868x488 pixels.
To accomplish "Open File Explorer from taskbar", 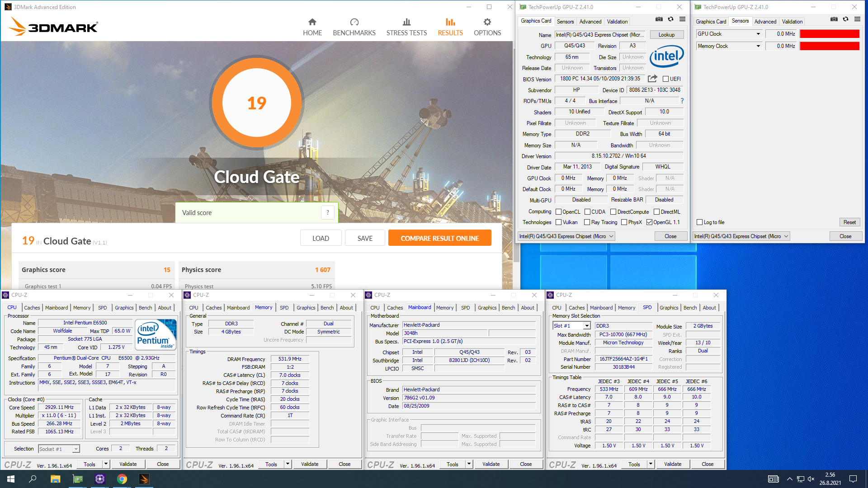I will (55, 479).
